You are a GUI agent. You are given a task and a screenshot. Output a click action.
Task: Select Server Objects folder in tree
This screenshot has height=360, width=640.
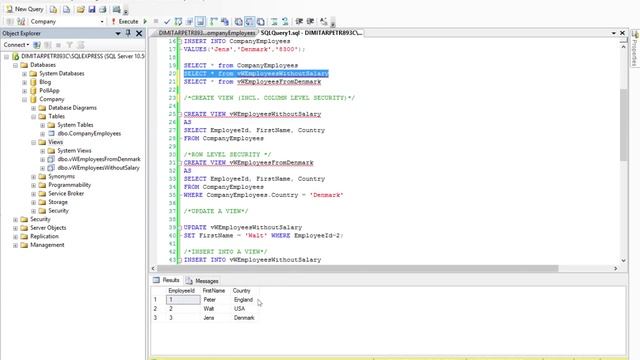pyautogui.click(x=48, y=228)
